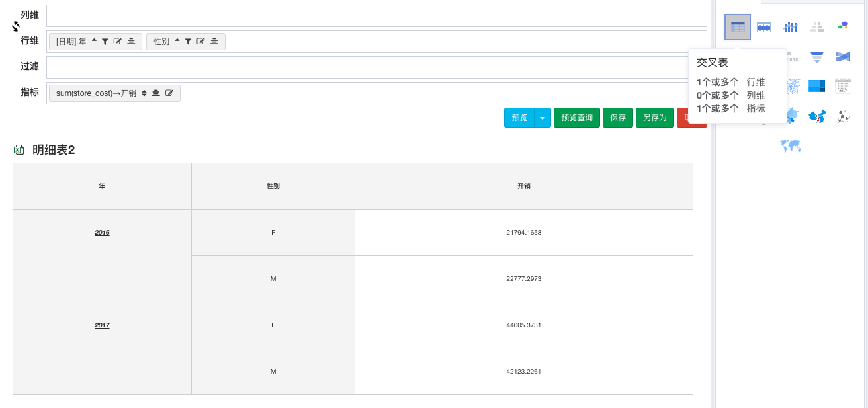Click the empty 过滤 filter drop field
The width and height of the screenshot is (868, 408).
376,67
